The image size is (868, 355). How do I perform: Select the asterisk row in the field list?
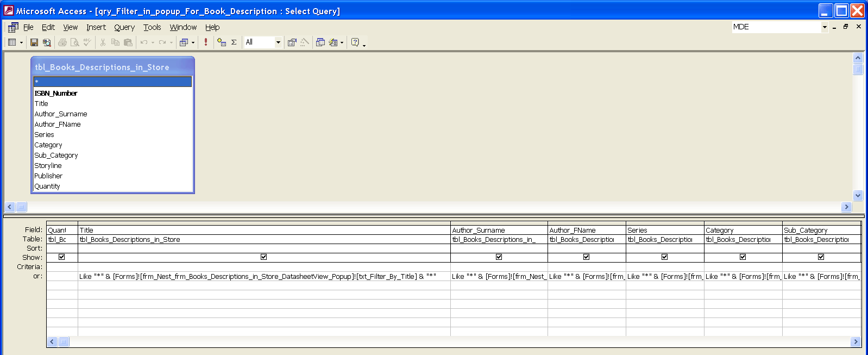tap(112, 82)
